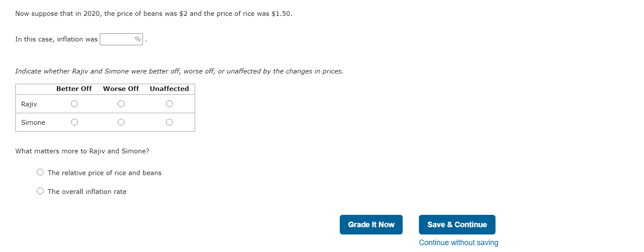Click the percent sign inside the answer box
Screen dimensions: 644x252
point(137,39)
